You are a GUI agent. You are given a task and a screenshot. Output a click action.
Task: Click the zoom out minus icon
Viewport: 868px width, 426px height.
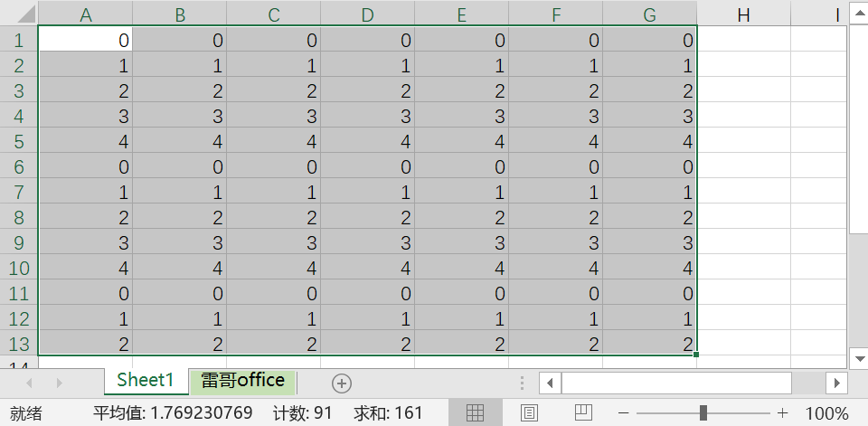click(623, 413)
